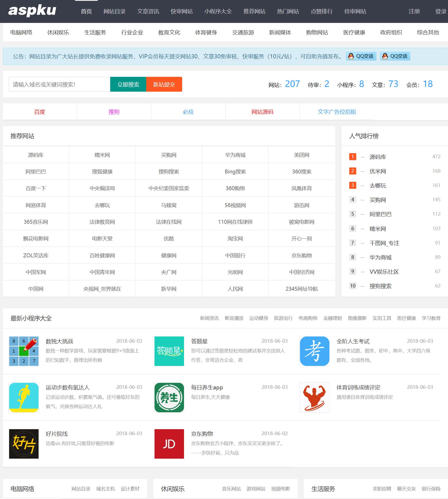448x499 pixels.
Task: Open 小程序大全 in the top navigation
Action: tap(218, 11)
